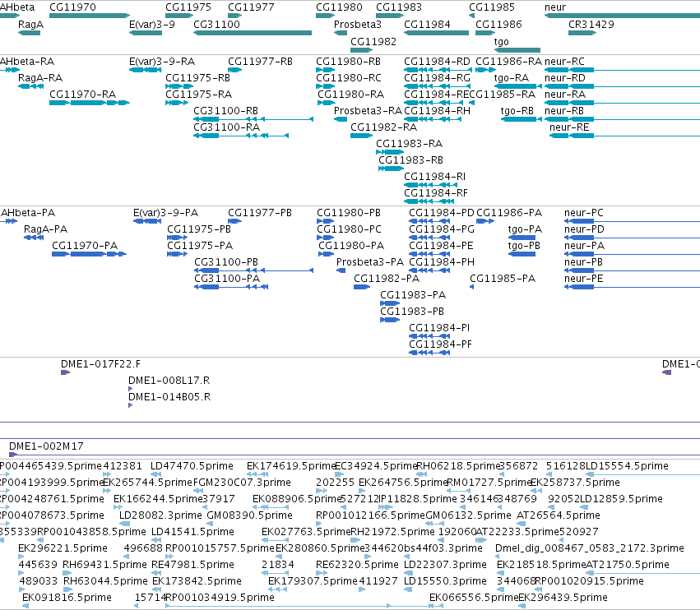This screenshot has width=700, height=610.
Task: Click the RagA gene label
Action: pos(30,25)
